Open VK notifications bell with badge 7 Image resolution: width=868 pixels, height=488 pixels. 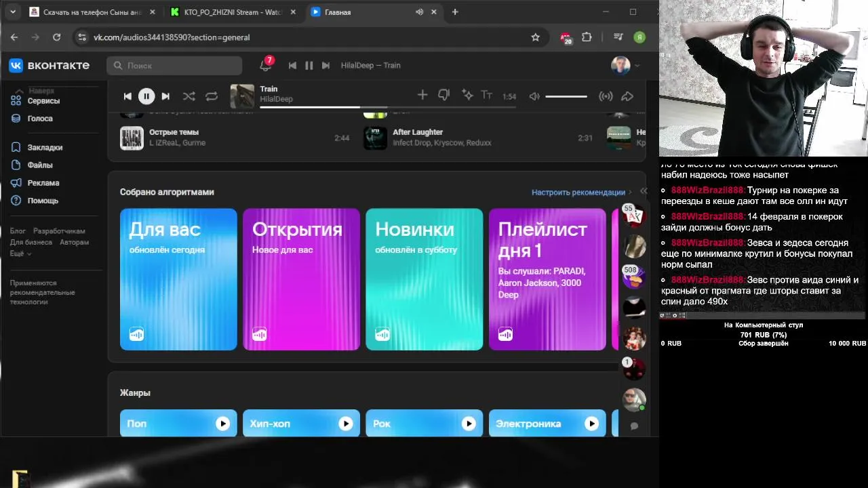pyautogui.click(x=265, y=65)
